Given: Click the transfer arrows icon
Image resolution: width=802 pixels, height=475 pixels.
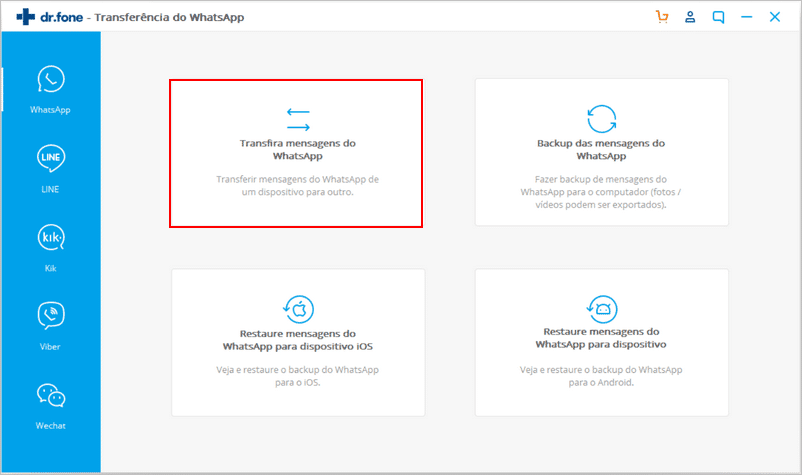Looking at the screenshot, I should [298, 120].
